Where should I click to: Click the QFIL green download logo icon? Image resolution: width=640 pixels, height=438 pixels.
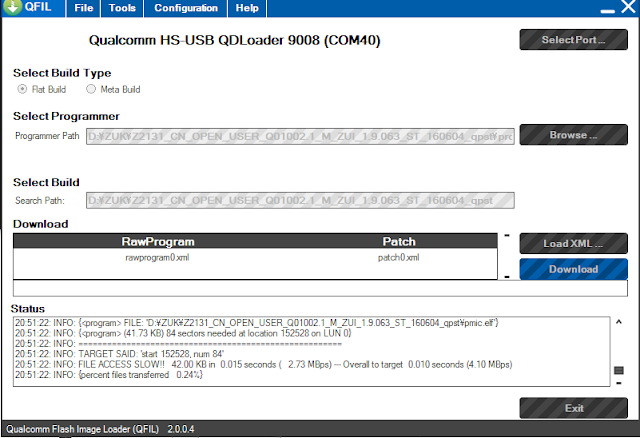click(x=12, y=7)
